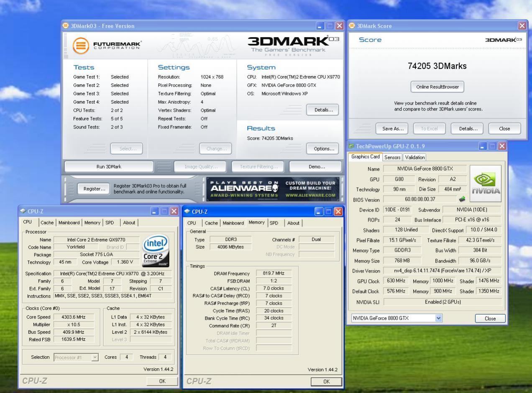Switch to the Validation tab in GPU-Z
The image size is (532, 393).
pos(414,157)
